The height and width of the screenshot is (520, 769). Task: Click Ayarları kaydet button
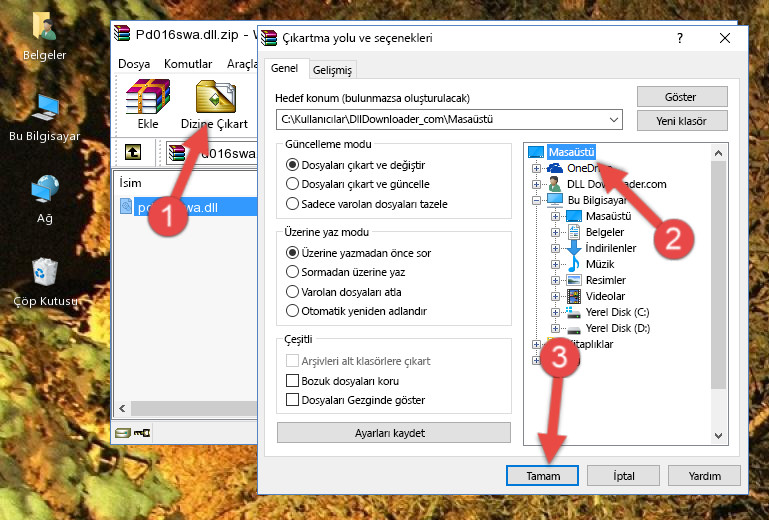(394, 433)
